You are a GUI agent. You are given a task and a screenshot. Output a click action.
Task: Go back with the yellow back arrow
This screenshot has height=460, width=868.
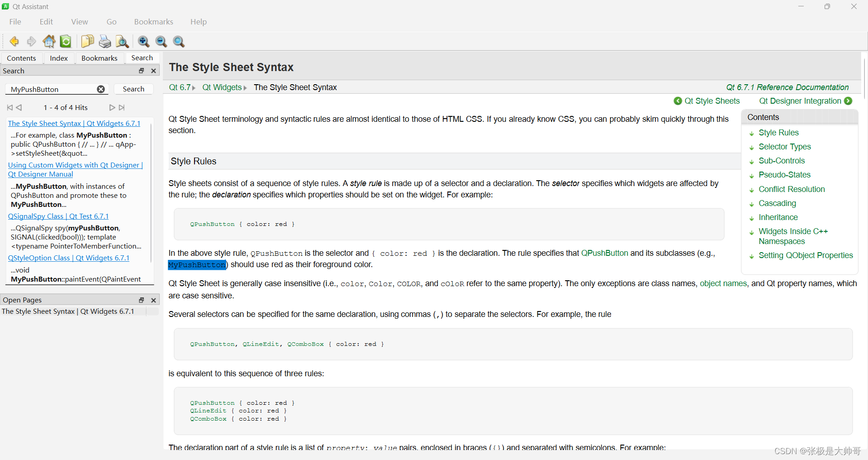point(14,42)
